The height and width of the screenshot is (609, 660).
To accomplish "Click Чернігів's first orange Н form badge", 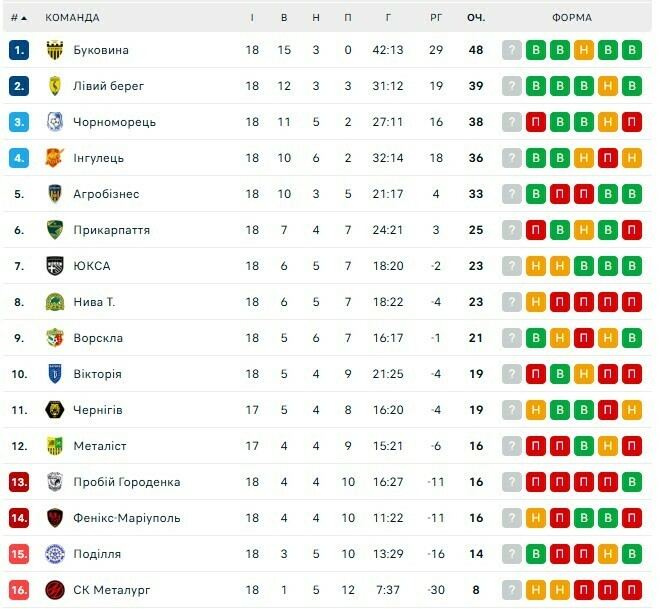I will pyautogui.click(x=536, y=410).
